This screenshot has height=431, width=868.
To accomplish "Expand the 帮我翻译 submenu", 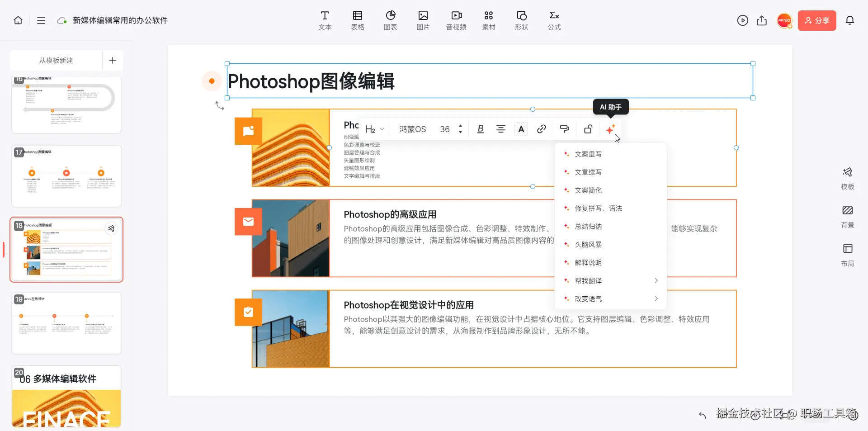I will point(611,281).
